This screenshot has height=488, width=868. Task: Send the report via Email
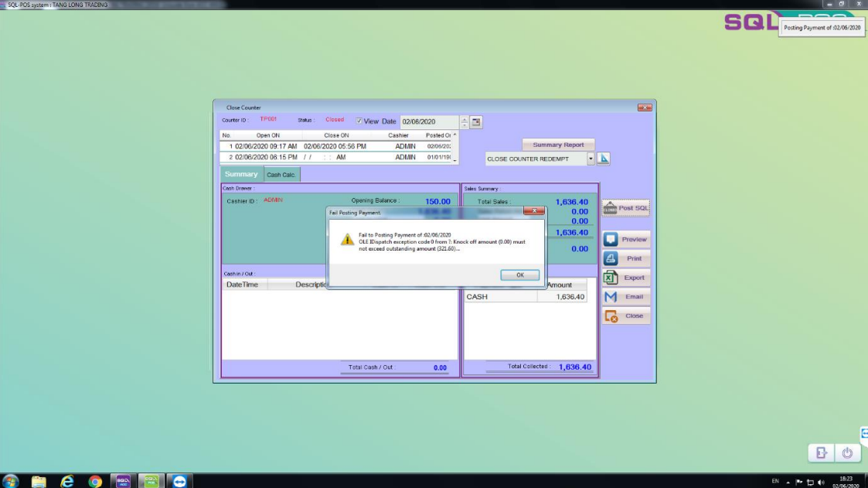[626, 297]
